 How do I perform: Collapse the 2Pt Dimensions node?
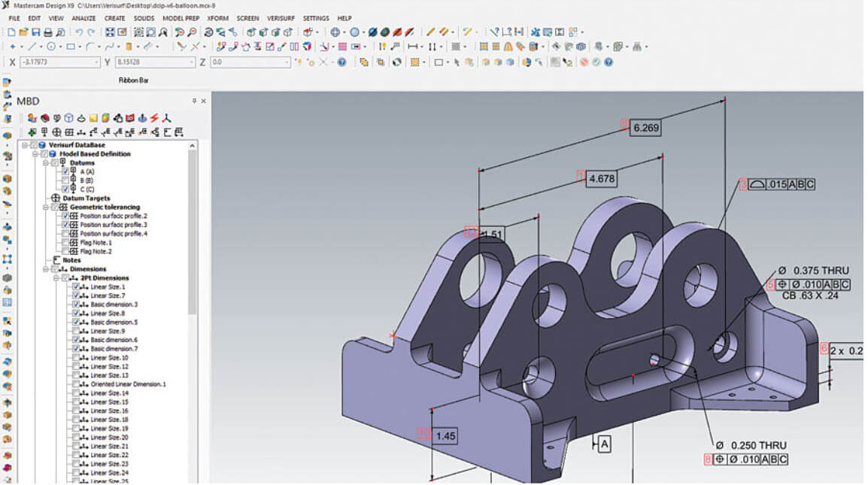56,278
